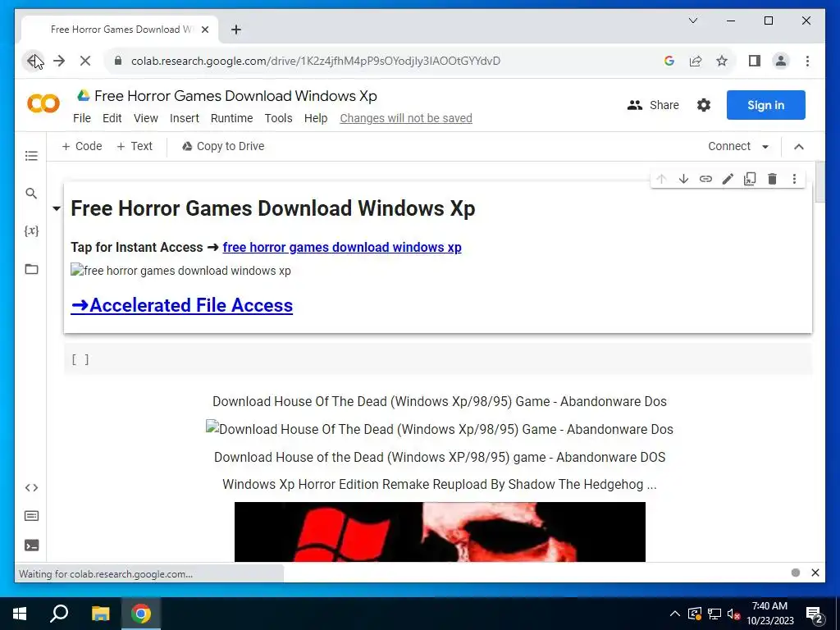The width and height of the screenshot is (840, 630).
Task: Open File Explorer from taskbar
Action: point(100,614)
